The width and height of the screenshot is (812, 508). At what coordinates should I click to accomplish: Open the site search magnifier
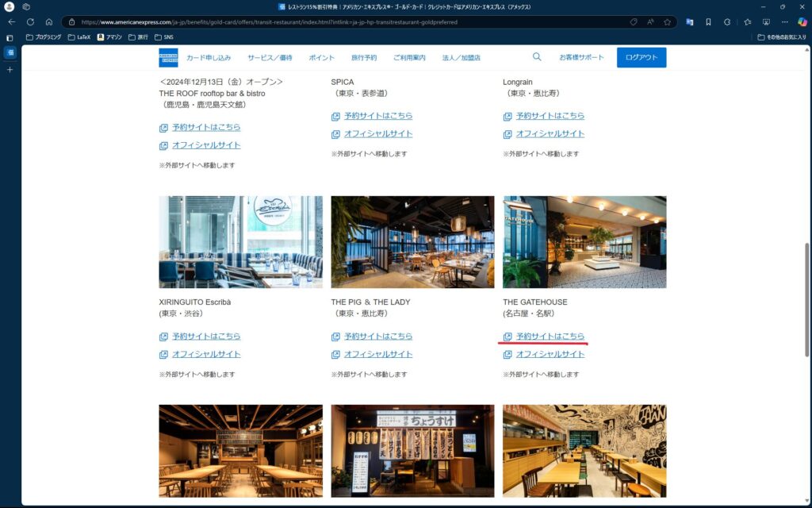pos(537,57)
